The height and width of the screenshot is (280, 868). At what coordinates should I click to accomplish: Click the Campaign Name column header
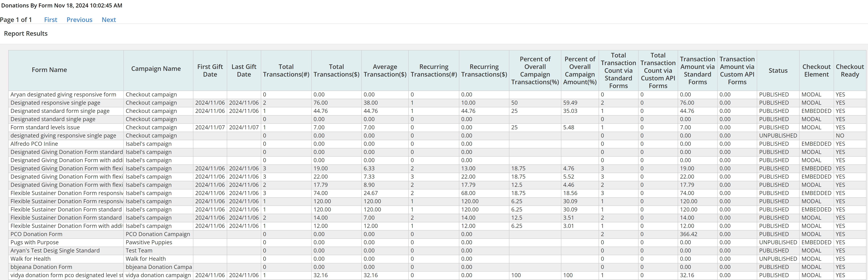[158, 70]
